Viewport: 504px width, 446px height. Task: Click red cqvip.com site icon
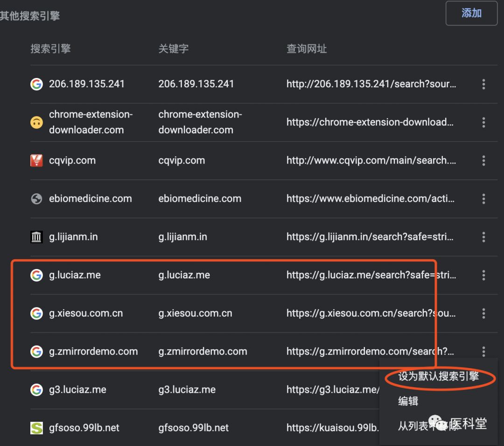(x=37, y=161)
